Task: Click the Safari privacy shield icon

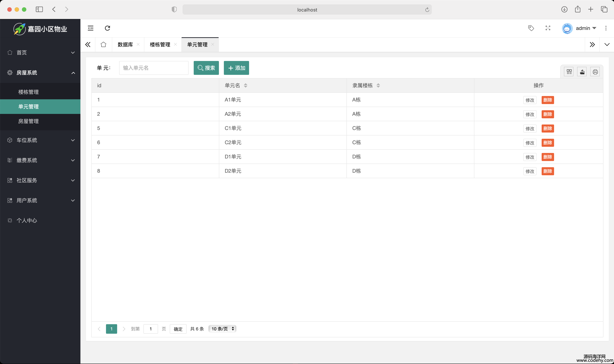Action: pyautogui.click(x=174, y=9)
